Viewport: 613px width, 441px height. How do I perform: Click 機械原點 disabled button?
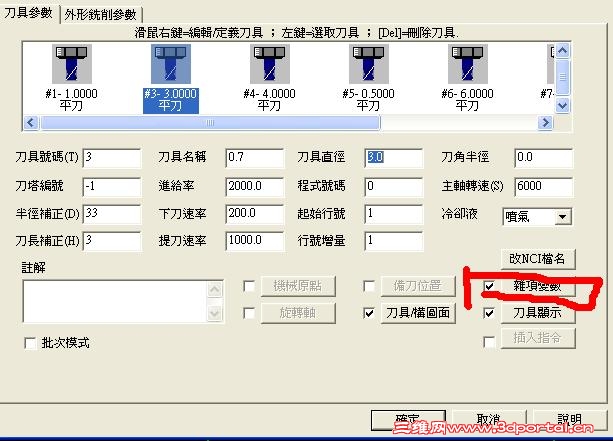click(x=298, y=286)
